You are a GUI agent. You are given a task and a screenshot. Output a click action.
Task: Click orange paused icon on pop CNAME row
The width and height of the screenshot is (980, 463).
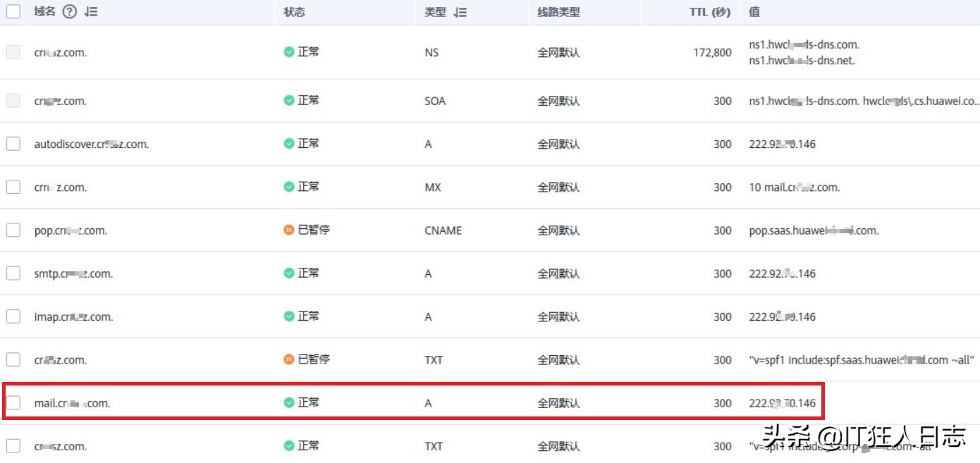289,230
